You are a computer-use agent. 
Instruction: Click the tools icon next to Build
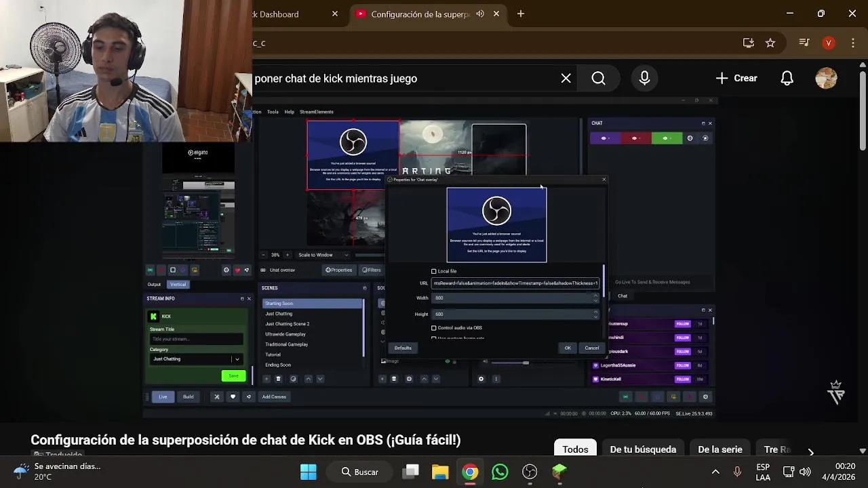pos(217,396)
